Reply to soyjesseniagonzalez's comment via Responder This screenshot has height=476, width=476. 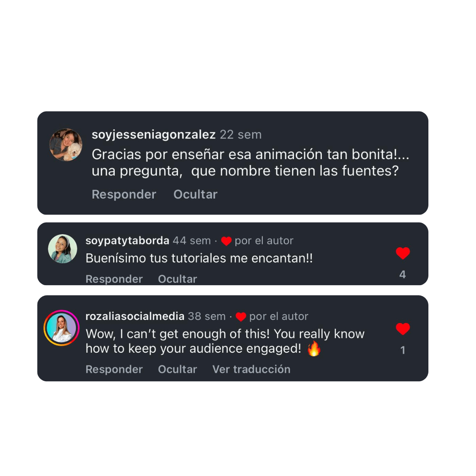[124, 194]
